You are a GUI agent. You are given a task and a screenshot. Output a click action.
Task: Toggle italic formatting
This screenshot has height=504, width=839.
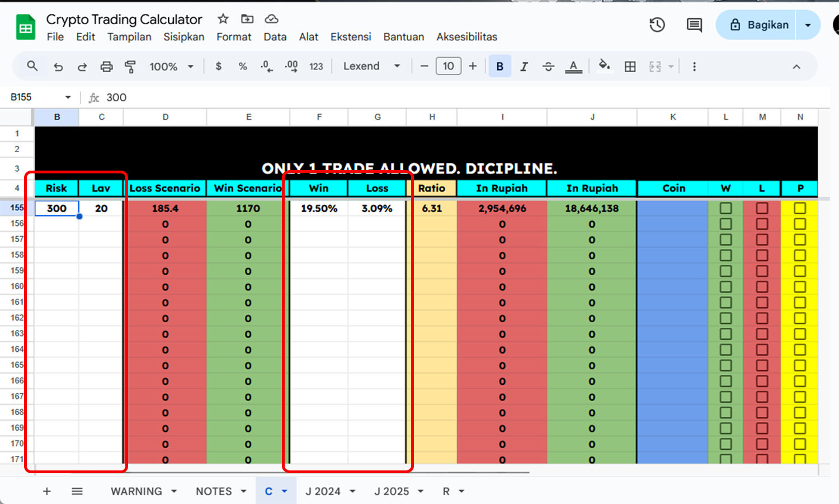click(524, 67)
